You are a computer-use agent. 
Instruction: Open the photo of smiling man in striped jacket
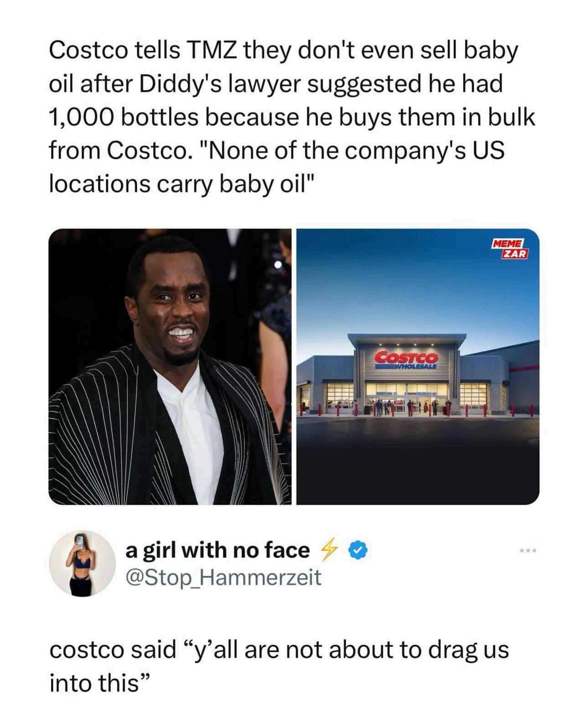click(170, 367)
